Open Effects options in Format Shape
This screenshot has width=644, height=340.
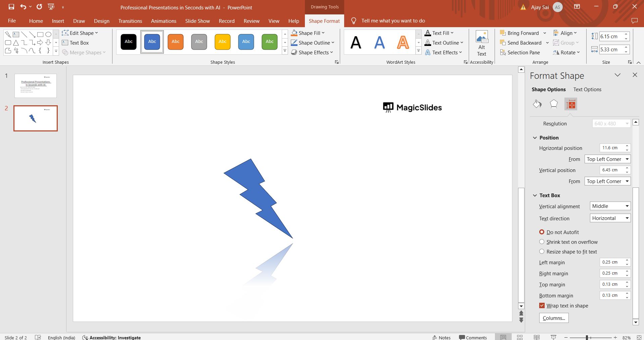[554, 104]
